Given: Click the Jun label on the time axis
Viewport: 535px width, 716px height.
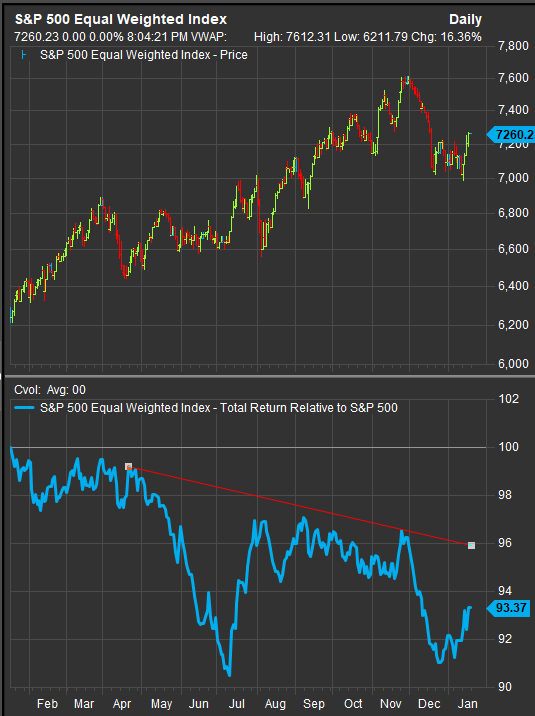Looking at the screenshot, I should 199,704.
